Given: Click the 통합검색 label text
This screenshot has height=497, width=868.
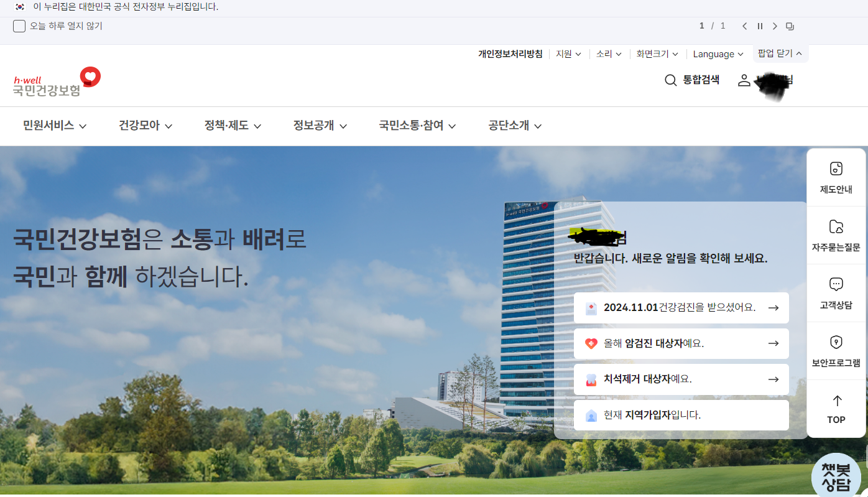Looking at the screenshot, I should pyautogui.click(x=701, y=80).
